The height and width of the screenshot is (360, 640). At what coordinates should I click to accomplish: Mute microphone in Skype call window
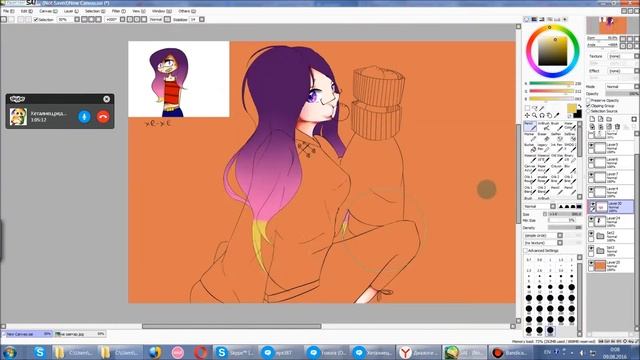pos(84,116)
